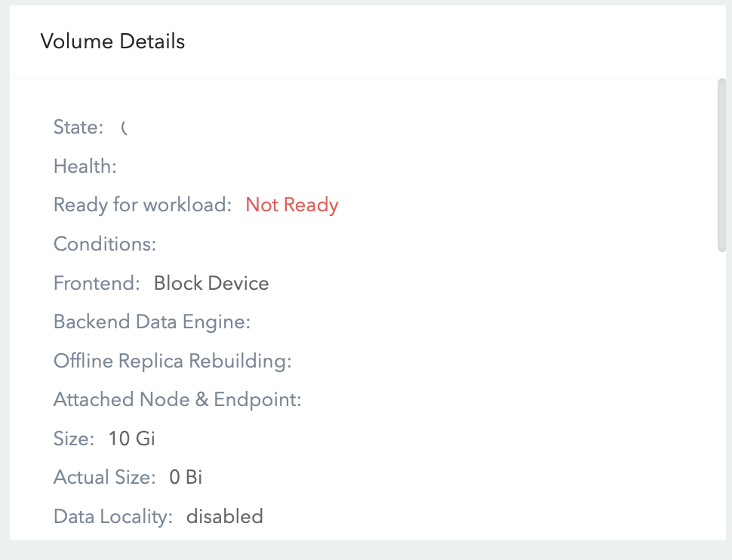Select the 10 Gi size value
Image resolution: width=732 pixels, height=560 pixels.
131,438
